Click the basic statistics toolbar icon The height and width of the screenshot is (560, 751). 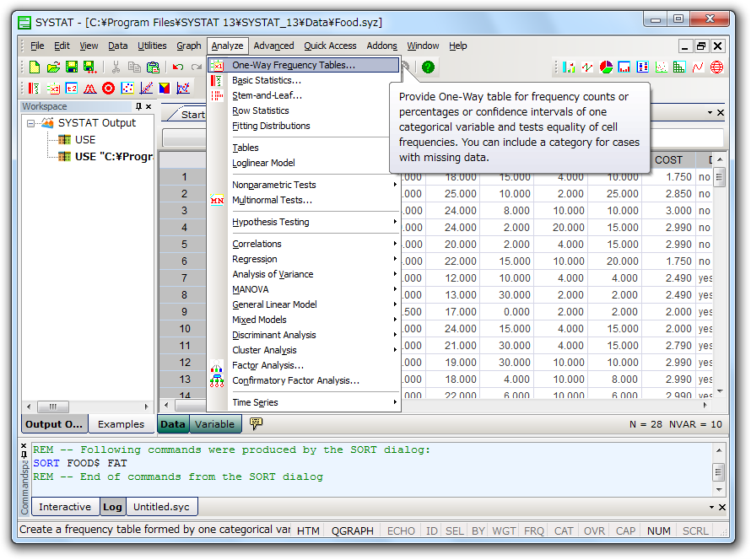tap(34, 88)
